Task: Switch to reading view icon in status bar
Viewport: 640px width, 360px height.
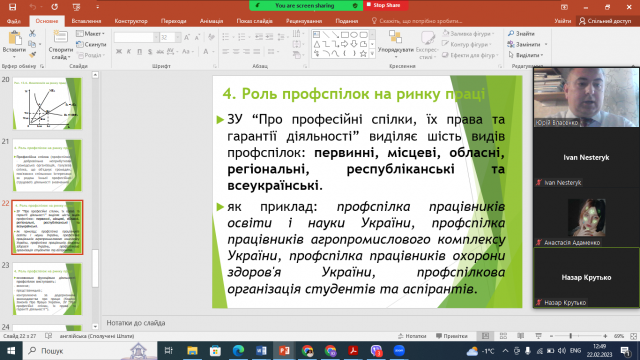Action: point(521,336)
